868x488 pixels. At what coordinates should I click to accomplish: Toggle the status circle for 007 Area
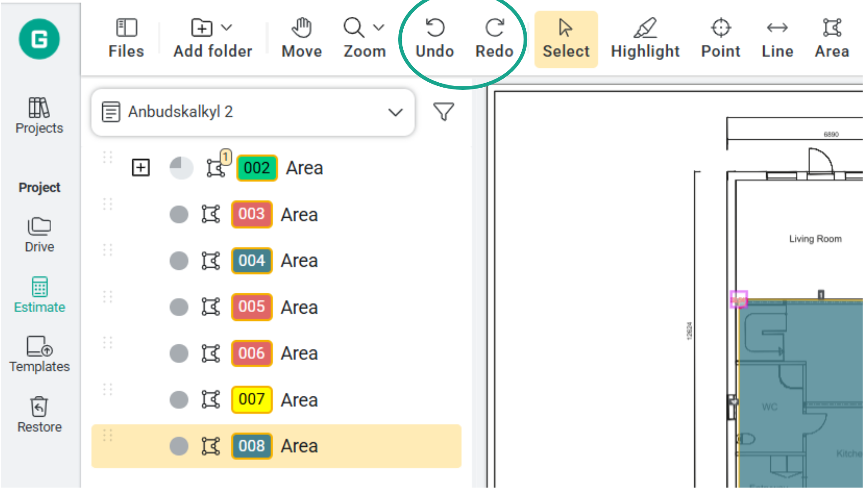pos(179,400)
